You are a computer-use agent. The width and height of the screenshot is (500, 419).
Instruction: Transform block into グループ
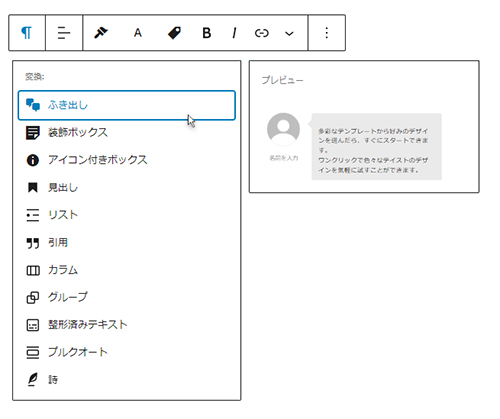127,297
